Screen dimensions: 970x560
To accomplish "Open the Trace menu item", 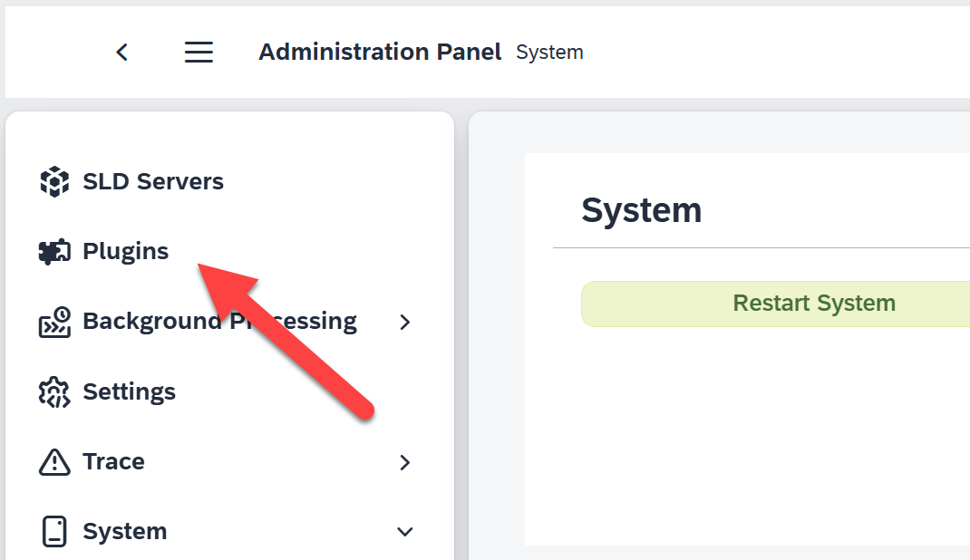I will (x=112, y=461).
